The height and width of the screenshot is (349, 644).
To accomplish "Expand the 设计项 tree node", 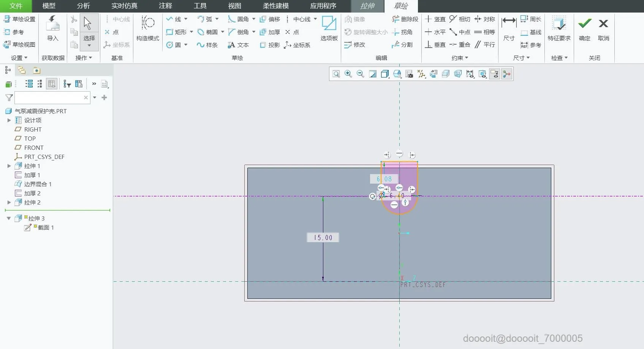I will click(x=9, y=121).
